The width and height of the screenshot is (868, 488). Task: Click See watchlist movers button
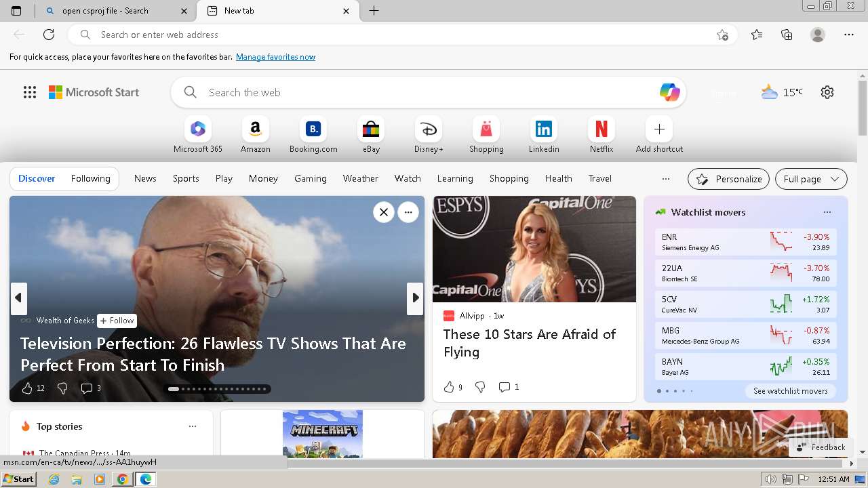[x=791, y=391]
